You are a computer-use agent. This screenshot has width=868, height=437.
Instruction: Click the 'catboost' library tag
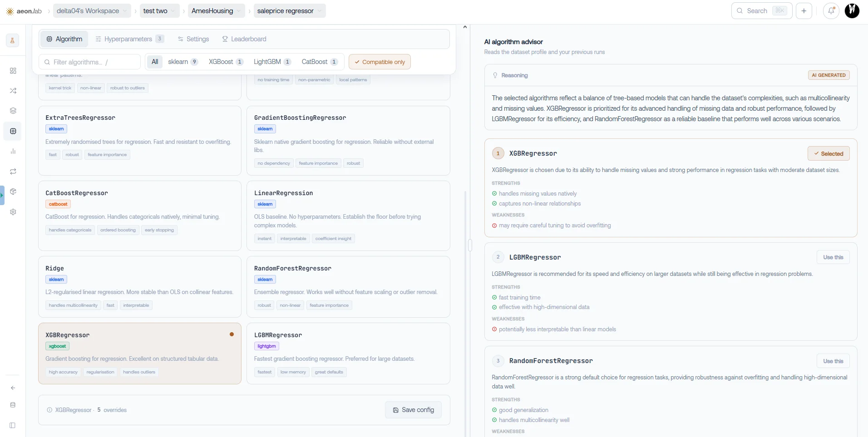click(x=58, y=204)
